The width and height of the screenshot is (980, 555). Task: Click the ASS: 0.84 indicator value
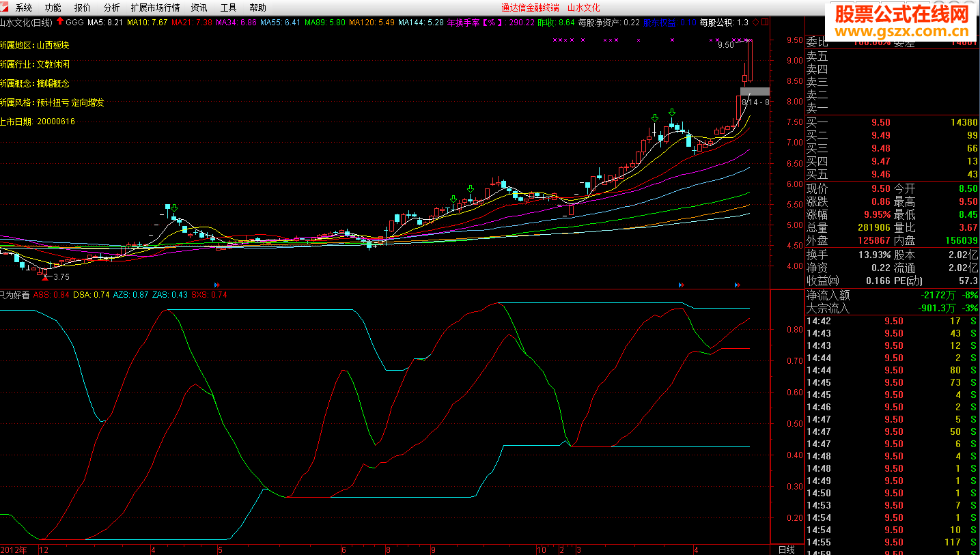point(51,295)
